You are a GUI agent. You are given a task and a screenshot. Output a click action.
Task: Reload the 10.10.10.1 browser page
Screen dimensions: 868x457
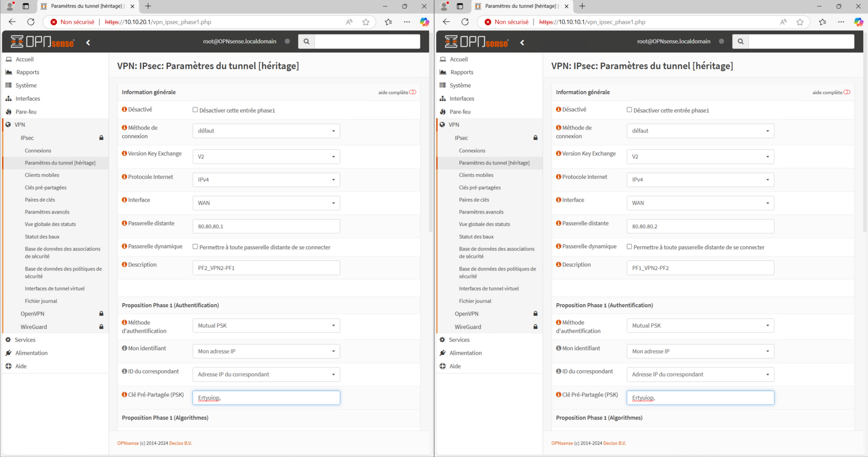tap(465, 22)
